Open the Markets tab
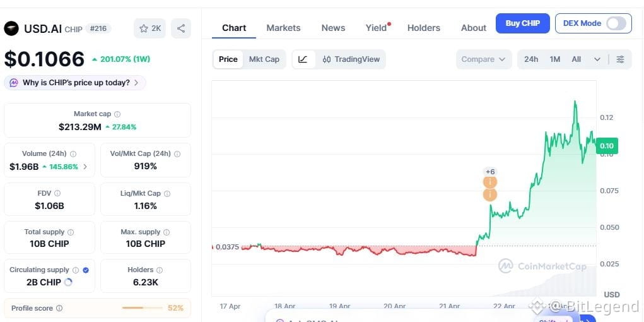This screenshot has width=644, height=322. point(283,28)
